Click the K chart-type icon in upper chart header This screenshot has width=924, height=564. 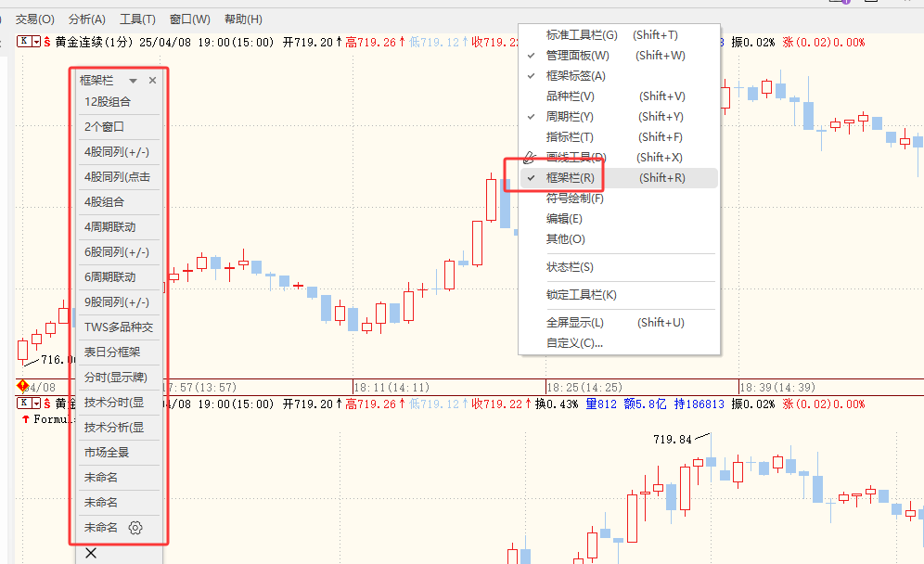coord(24,41)
